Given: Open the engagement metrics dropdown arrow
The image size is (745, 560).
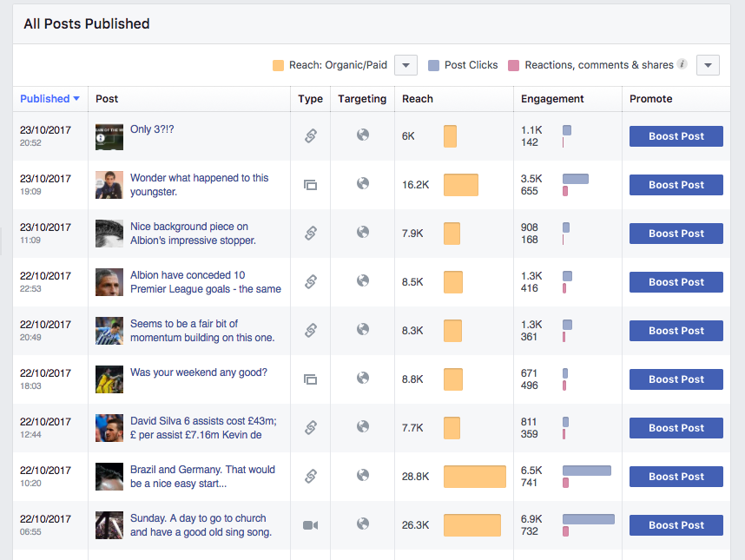Looking at the screenshot, I should [x=708, y=65].
